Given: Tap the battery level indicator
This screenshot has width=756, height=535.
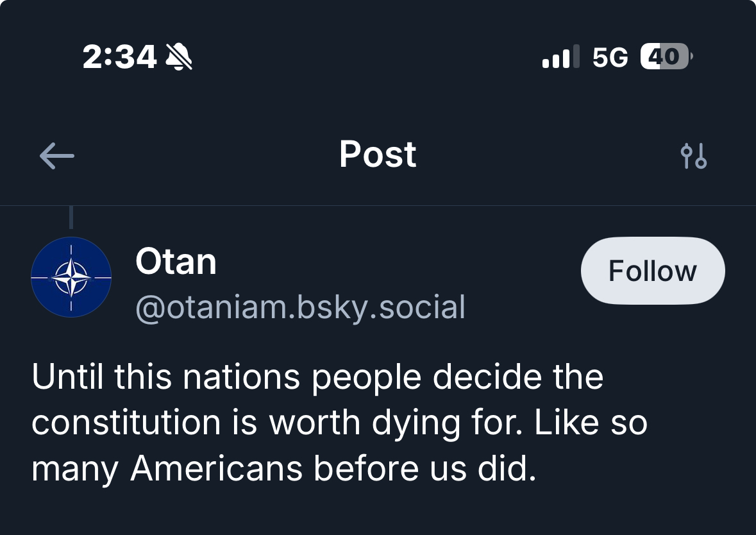Looking at the screenshot, I should [x=666, y=57].
